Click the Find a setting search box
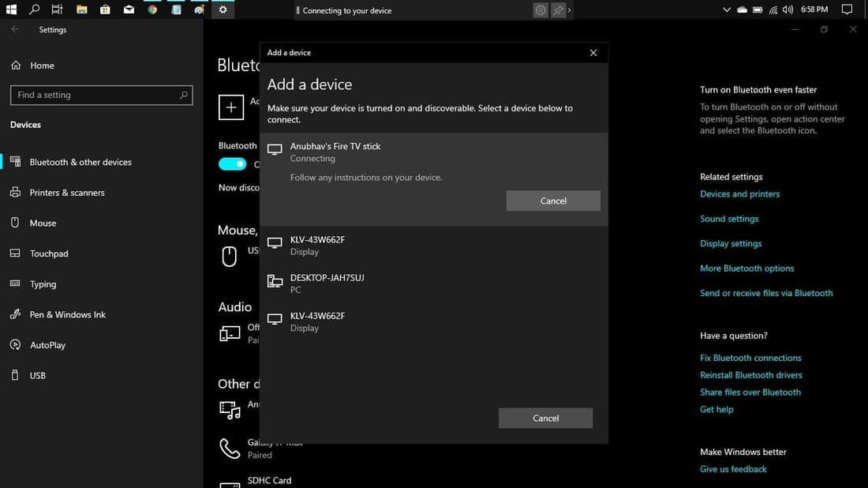 tap(101, 95)
